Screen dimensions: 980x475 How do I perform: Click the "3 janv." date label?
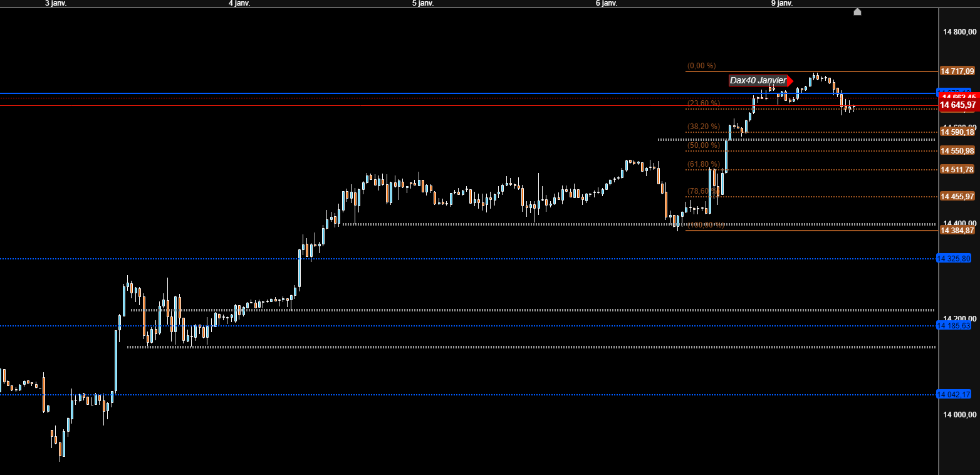56,3
